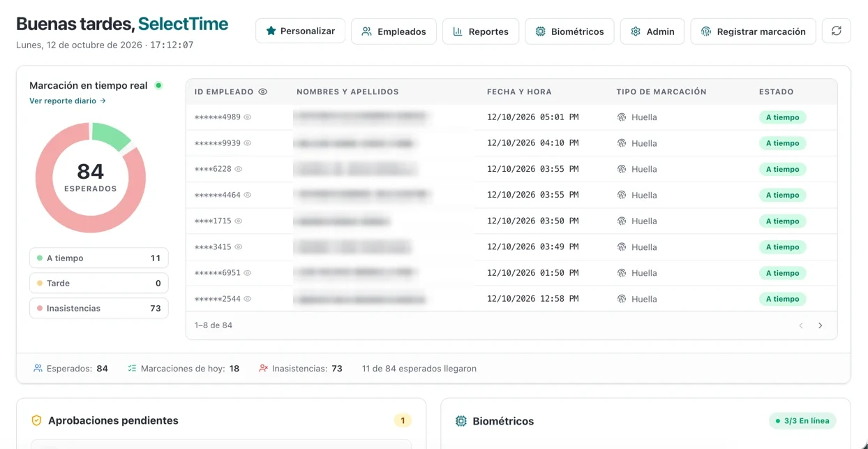Click the refresh icon button
Viewport: 868px width, 449px height.
(836, 31)
